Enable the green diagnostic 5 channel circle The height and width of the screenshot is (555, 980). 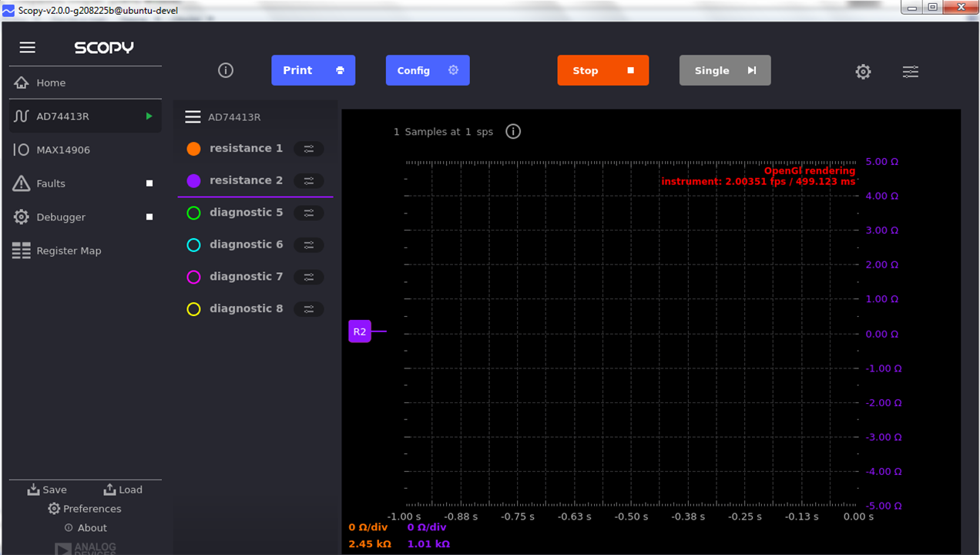[194, 213]
